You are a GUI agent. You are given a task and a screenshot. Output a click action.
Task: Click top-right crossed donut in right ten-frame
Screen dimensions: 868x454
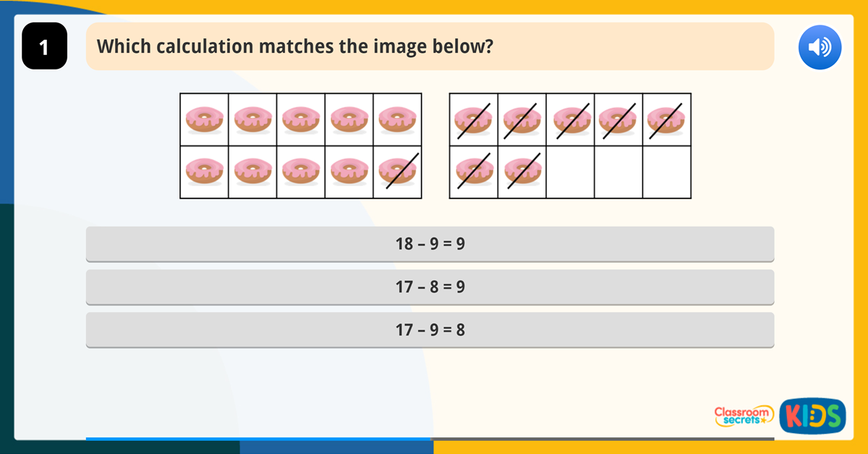pyautogui.click(x=666, y=119)
